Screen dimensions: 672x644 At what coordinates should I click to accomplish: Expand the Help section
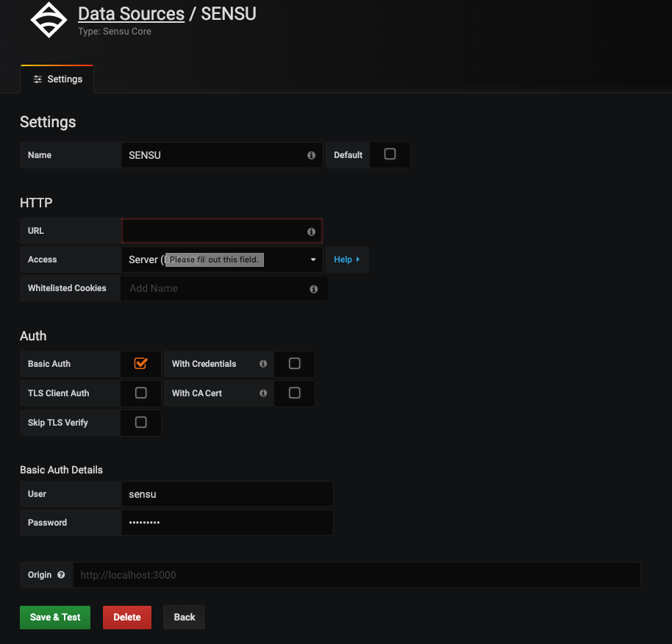(347, 260)
